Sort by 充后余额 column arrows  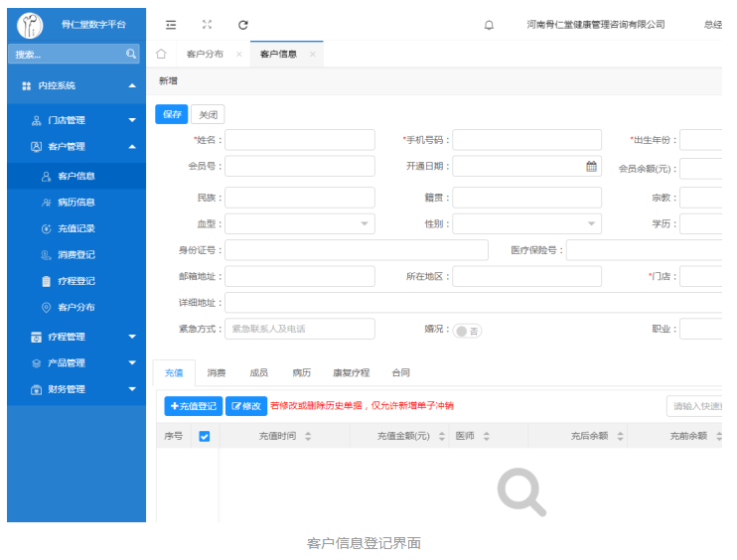(621, 436)
